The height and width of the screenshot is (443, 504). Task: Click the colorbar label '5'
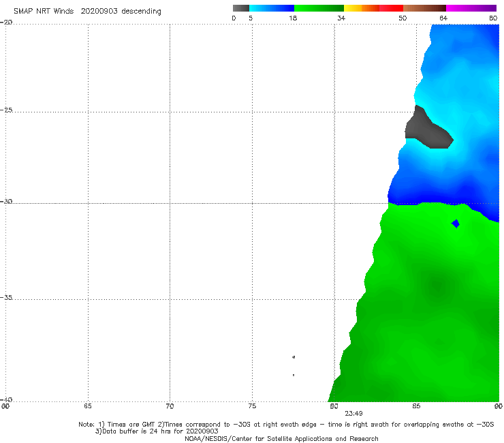251,18
